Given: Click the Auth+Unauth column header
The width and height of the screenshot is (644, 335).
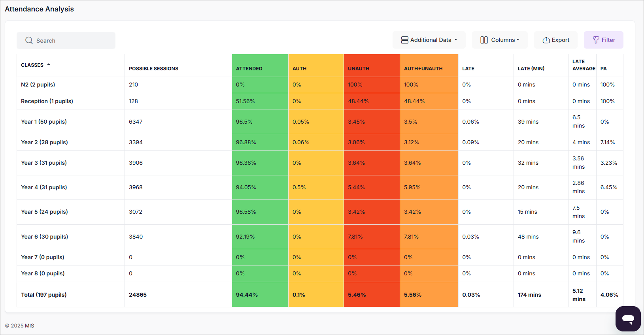Looking at the screenshot, I should 423,69.
